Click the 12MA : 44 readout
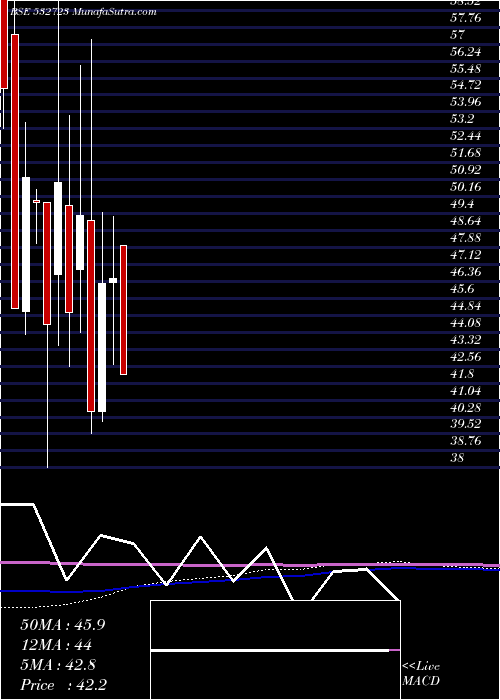Viewport: 500px width, 700px height. pos(56,645)
